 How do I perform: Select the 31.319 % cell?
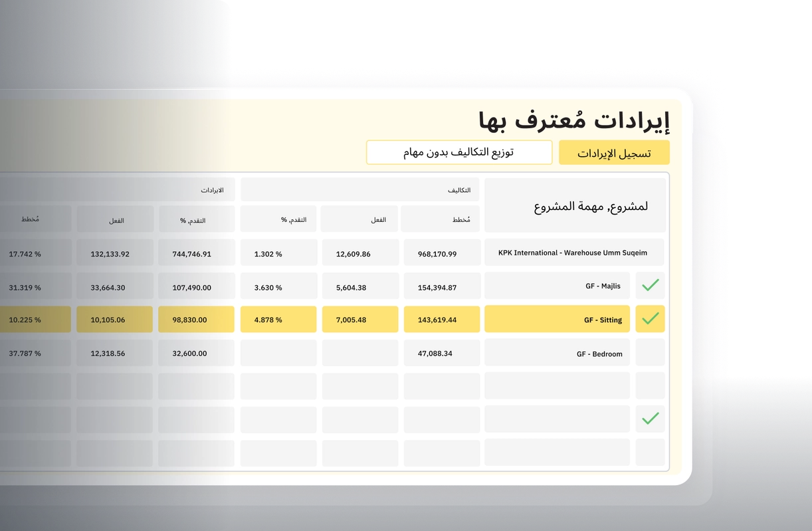coord(35,286)
